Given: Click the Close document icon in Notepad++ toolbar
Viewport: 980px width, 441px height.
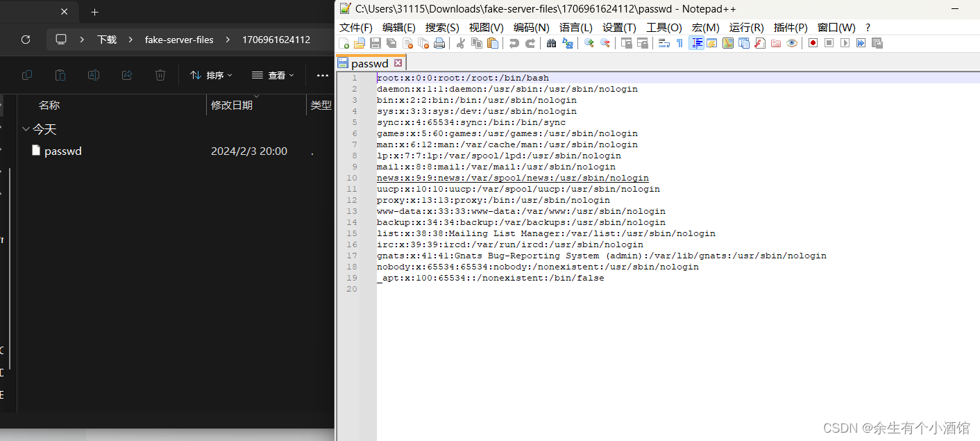Looking at the screenshot, I should click(x=407, y=43).
